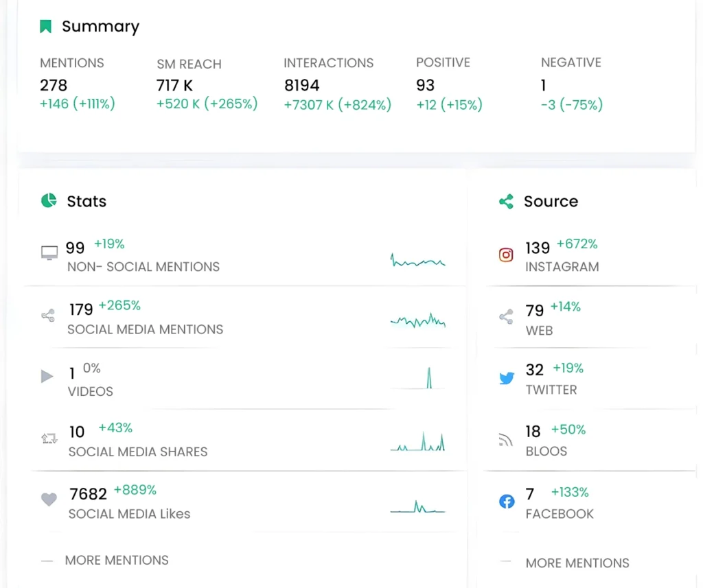The image size is (703, 588).
Task: Click the video play icon
Action: click(x=47, y=377)
